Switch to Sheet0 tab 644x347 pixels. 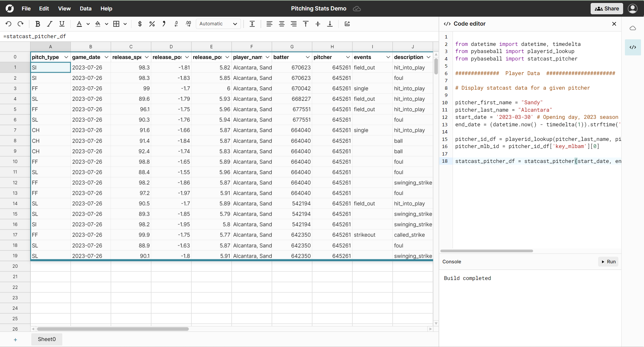point(47,339)
